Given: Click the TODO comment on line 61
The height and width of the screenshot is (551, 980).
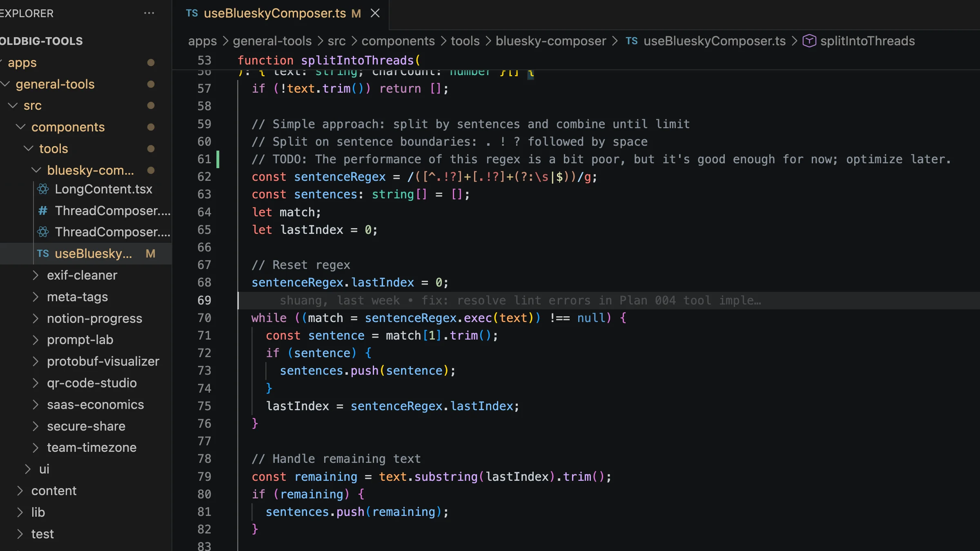Looking at the screenshot, I should (x=601, y=159).
